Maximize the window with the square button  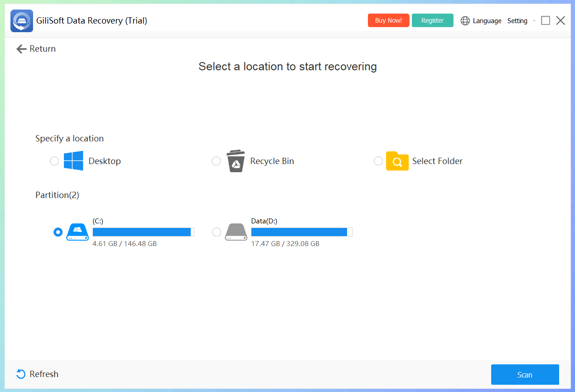click(546, 21)
